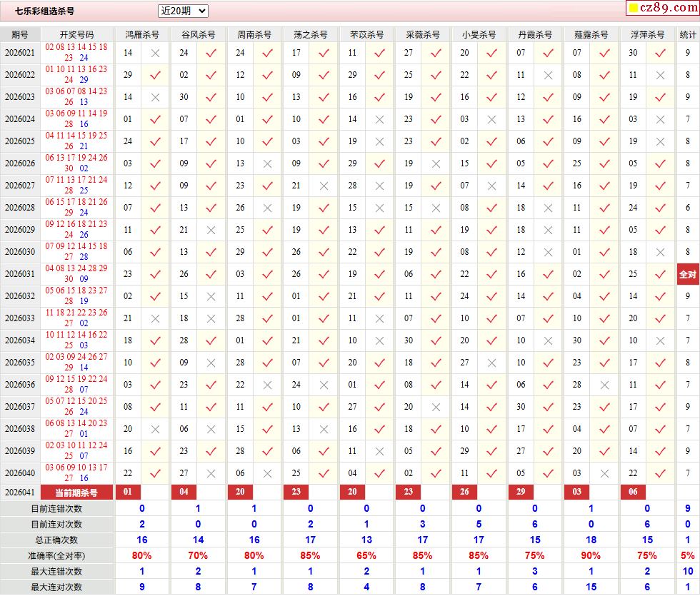Select the 薤露杀号 column header
Image resolution: width=700 pixels, height=596 pixels.
[x=591, y=34]
